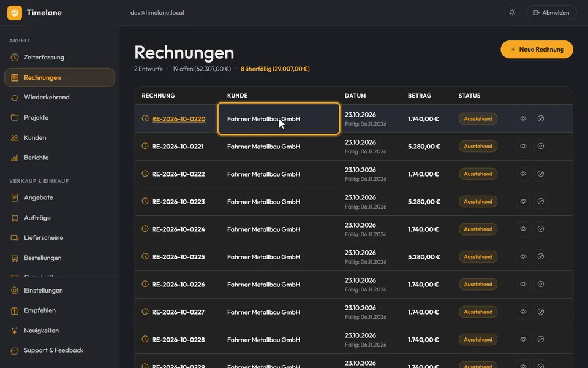
Task: Click amount 5.280,00 € of RE-2026-10-0221
Action: click(424, 147)
